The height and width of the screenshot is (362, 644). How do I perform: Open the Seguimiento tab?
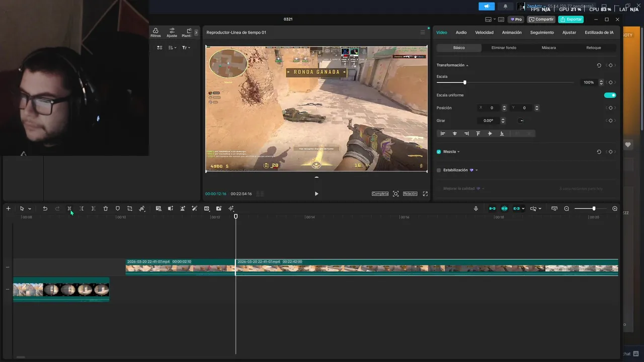point(542,33)
